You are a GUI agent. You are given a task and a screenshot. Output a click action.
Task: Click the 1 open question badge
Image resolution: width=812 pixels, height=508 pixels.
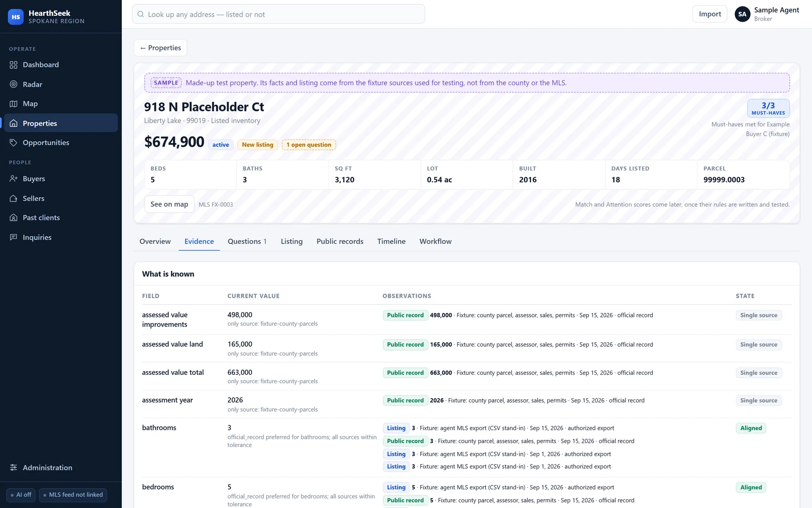click(309, 145)
